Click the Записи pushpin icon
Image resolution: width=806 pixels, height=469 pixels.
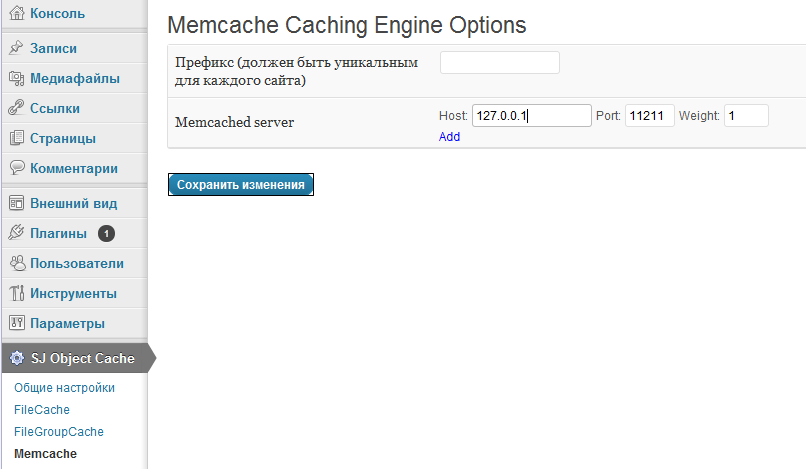click(16, 48)
